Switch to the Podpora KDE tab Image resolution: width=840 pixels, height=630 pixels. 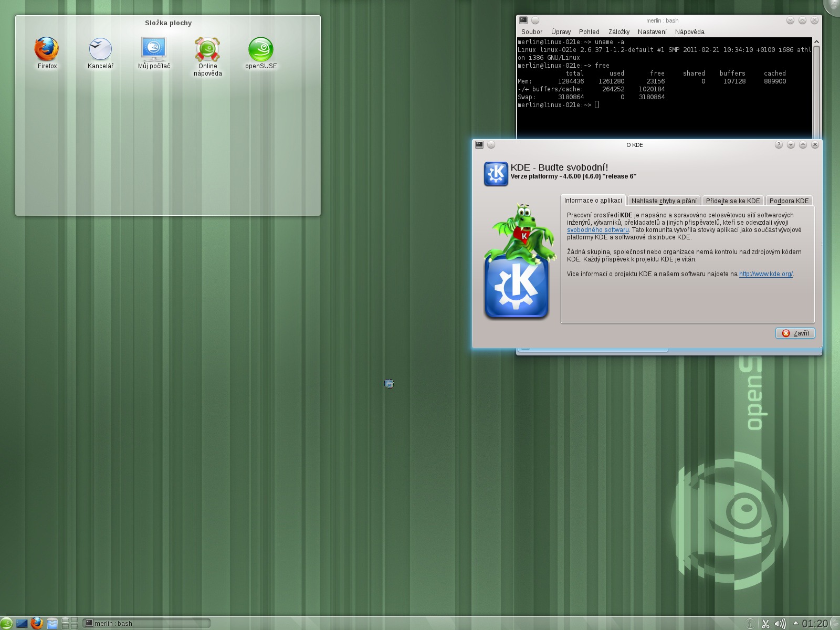point(789,201)
